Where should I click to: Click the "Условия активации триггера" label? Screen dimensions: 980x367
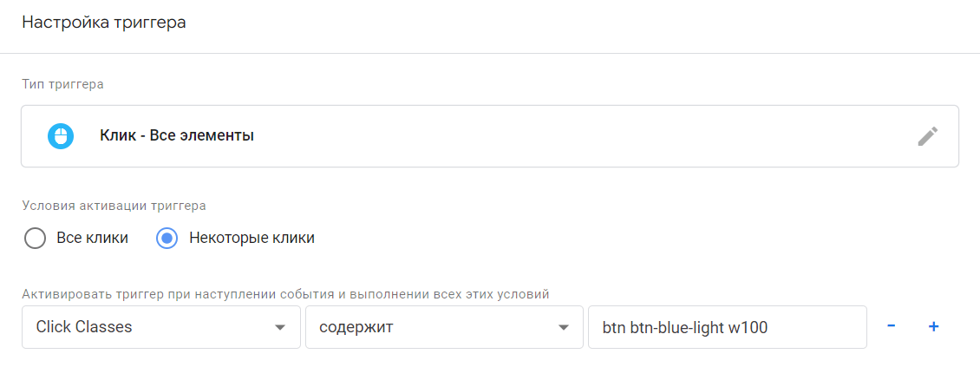coord(114,206)
